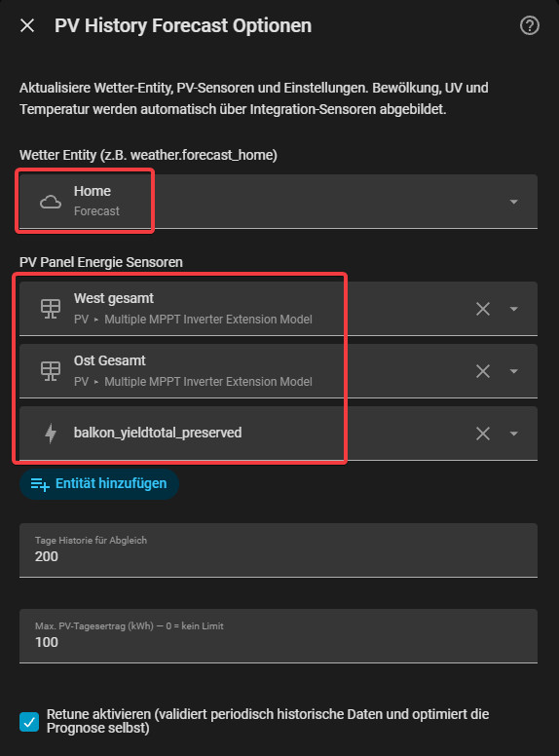Click the Entität hinzufügen button
The image size is (559, 756).
[x=99, y=483]
